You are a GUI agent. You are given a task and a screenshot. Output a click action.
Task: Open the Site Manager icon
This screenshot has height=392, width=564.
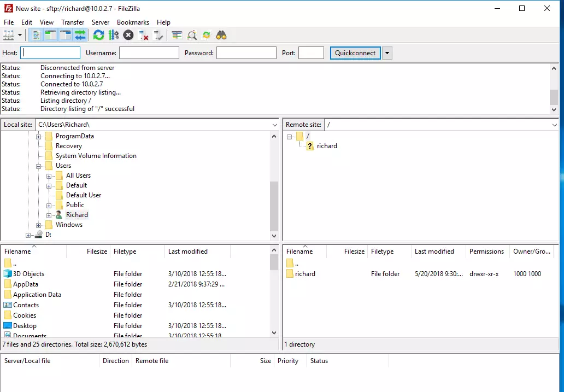(x=9, y=36)
